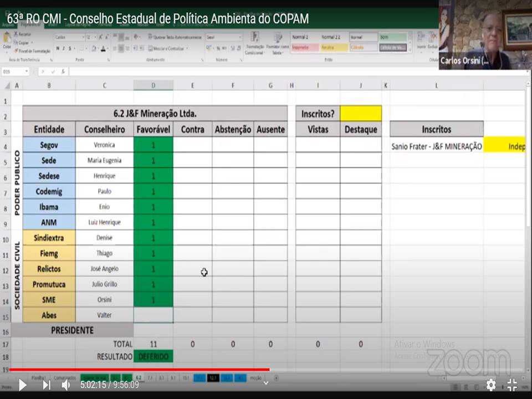
Task: Open YouTube player settings gear
Action: tap(491, 385)
